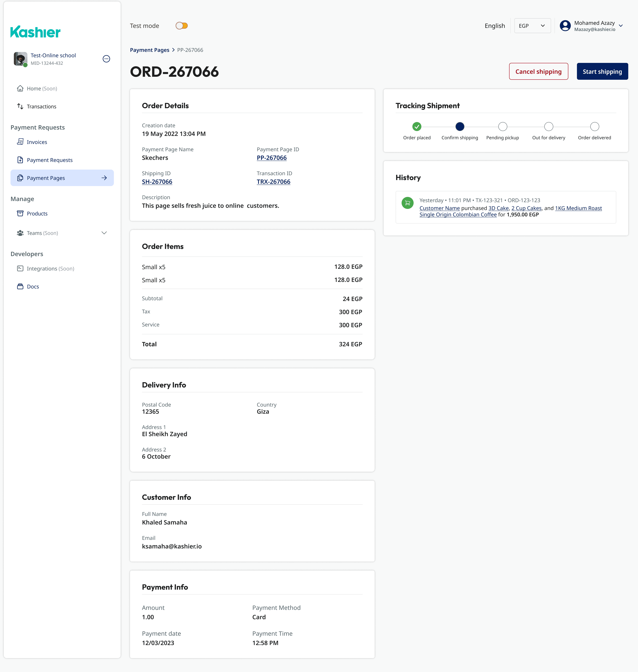The width and height of the screenshot is (638, 672).
Task: Expand the Teams (Soon) chevron
Action: pyautogui.click(x=104, y=233)
